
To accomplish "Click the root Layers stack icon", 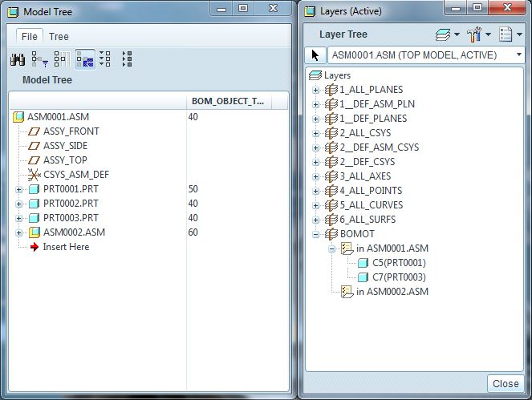I will pyautogui.click(x=315, y=75).
